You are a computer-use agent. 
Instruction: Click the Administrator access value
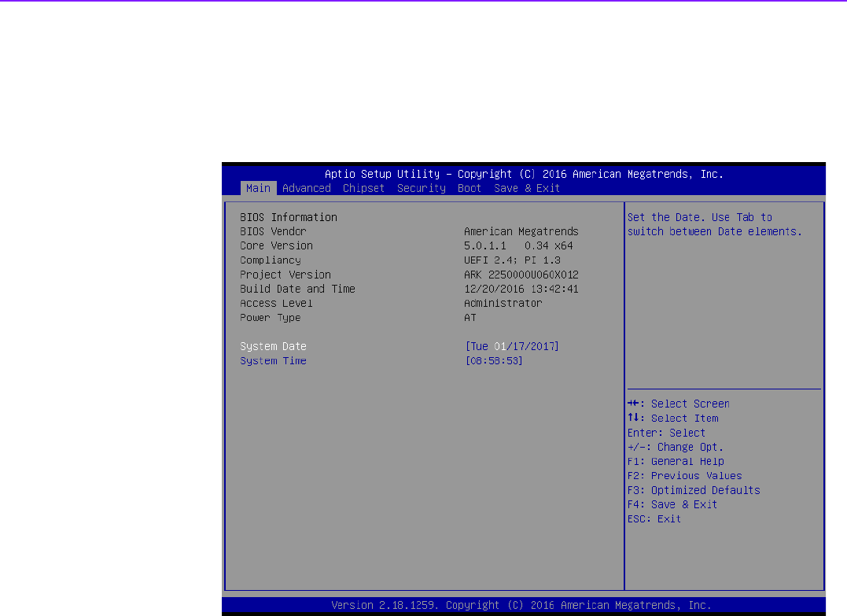(x=503, y=303)
